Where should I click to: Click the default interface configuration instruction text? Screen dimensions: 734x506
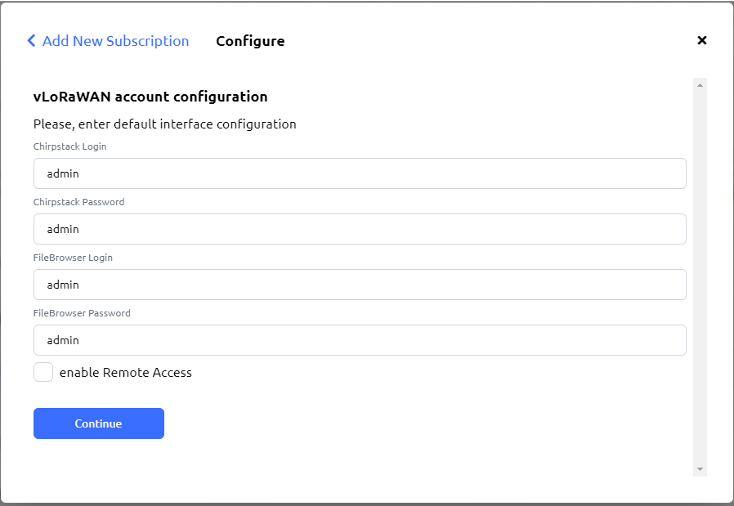point(165,125)
